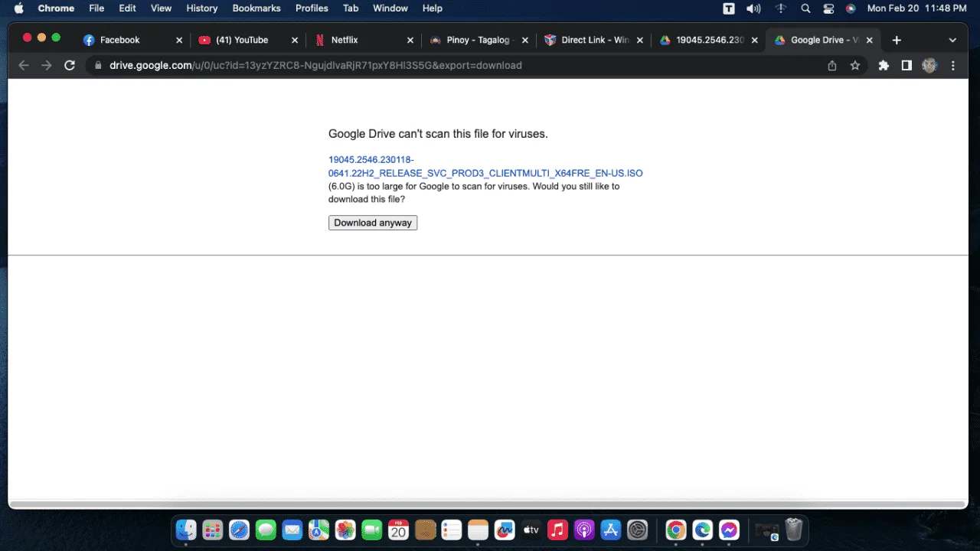Viewport: 980px width, 551px height.
Task: Click the T icon in menu bar
Action: [729, 8]
